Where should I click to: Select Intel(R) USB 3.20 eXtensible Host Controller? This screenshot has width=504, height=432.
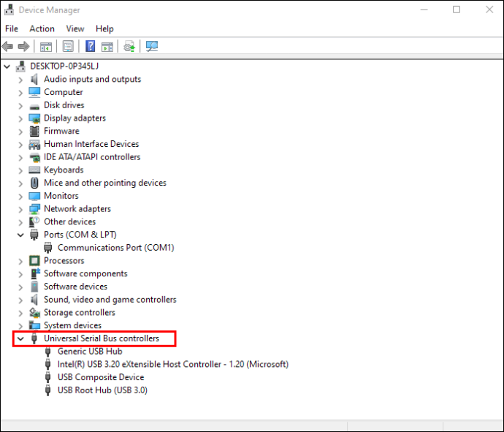pos(173,364)
